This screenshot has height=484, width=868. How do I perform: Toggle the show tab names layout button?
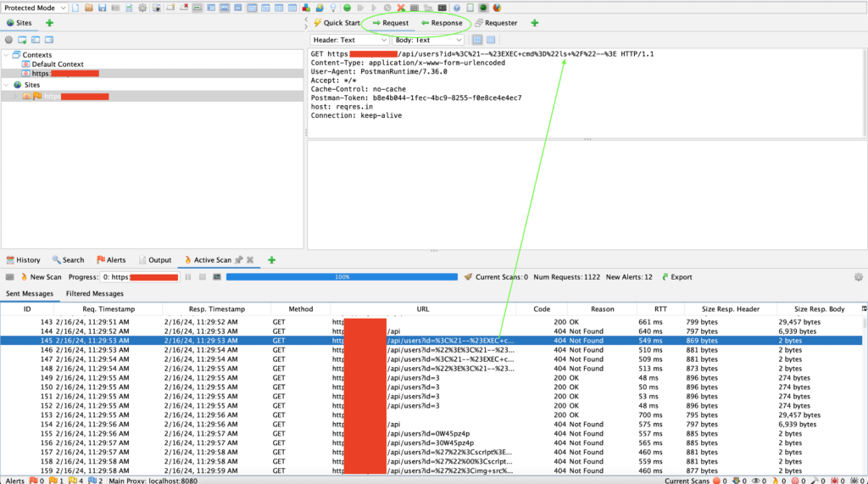click(197, 8)
